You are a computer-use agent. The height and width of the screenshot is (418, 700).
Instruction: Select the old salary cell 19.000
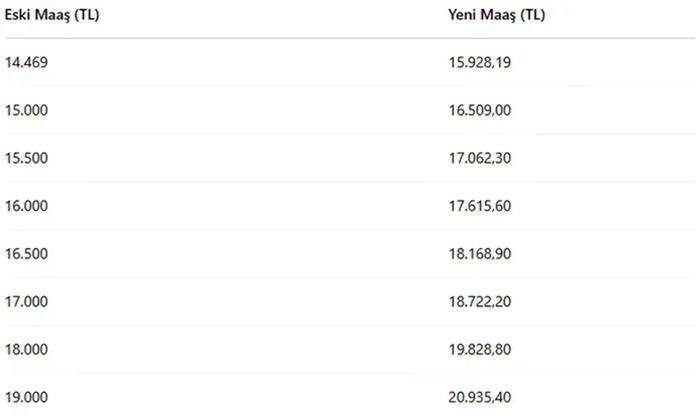click(x=26, y=397)
